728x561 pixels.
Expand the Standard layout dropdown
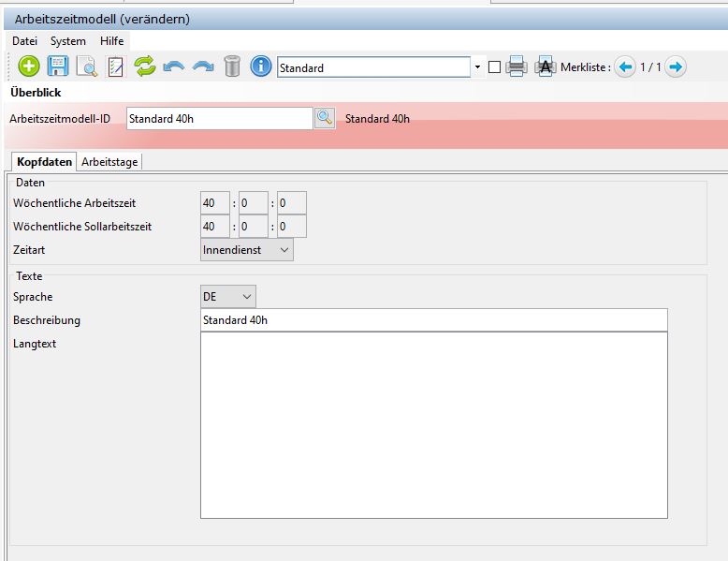[477, 67]
